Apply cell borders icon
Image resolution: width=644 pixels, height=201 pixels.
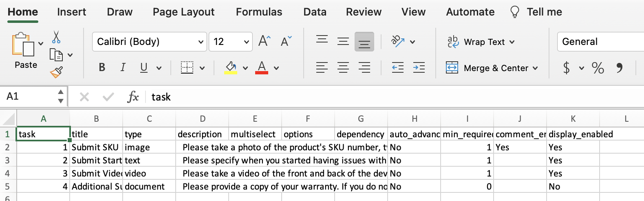tap(187, 67)
